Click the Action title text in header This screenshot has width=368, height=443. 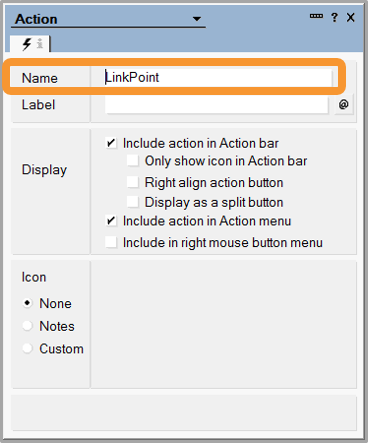[x=36, y=19]
